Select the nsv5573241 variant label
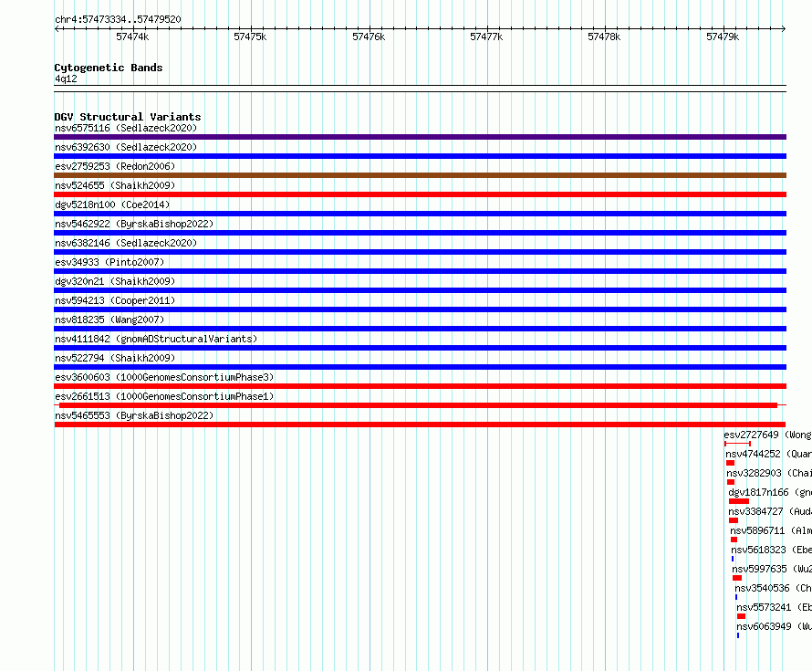 (775, 607)
